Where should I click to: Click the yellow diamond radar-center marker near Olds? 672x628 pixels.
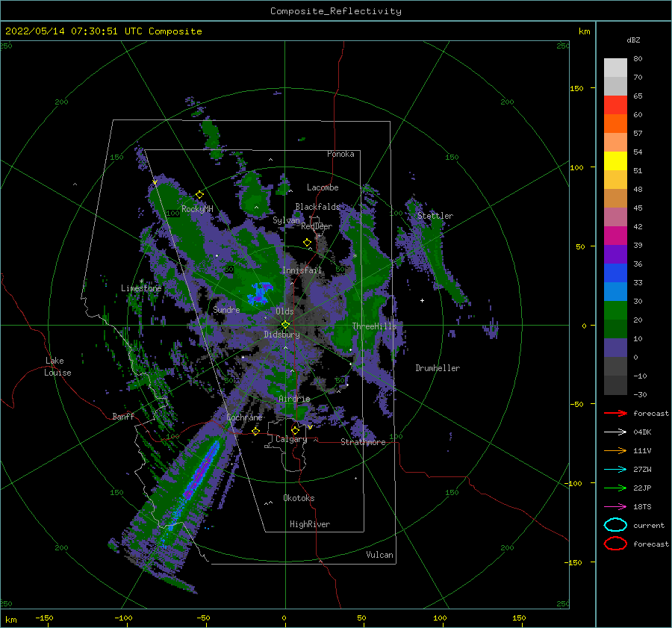coord(285,325)
